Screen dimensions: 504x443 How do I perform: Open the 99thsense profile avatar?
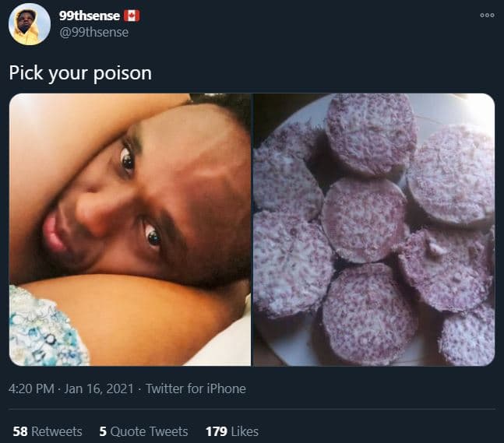pos(30,24)
